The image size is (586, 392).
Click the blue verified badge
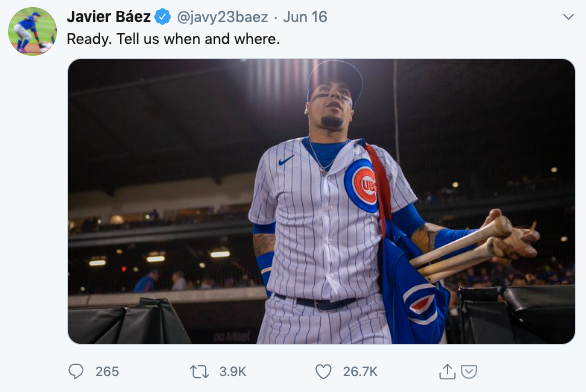pos(163,17)
